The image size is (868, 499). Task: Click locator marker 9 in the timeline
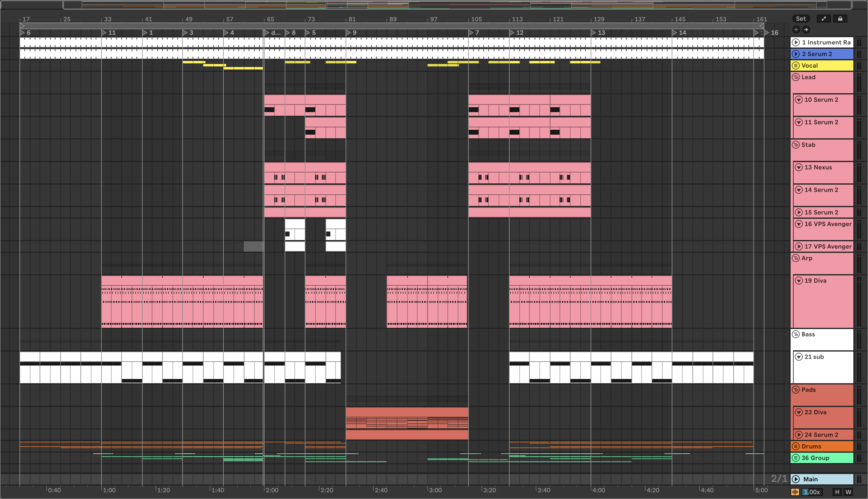click(349, 33)
